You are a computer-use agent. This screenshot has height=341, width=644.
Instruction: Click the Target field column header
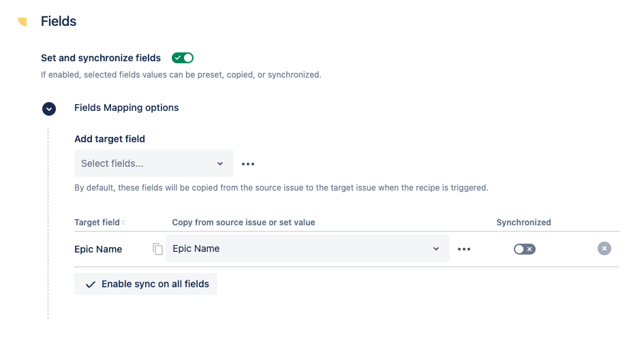click(97, 223)
